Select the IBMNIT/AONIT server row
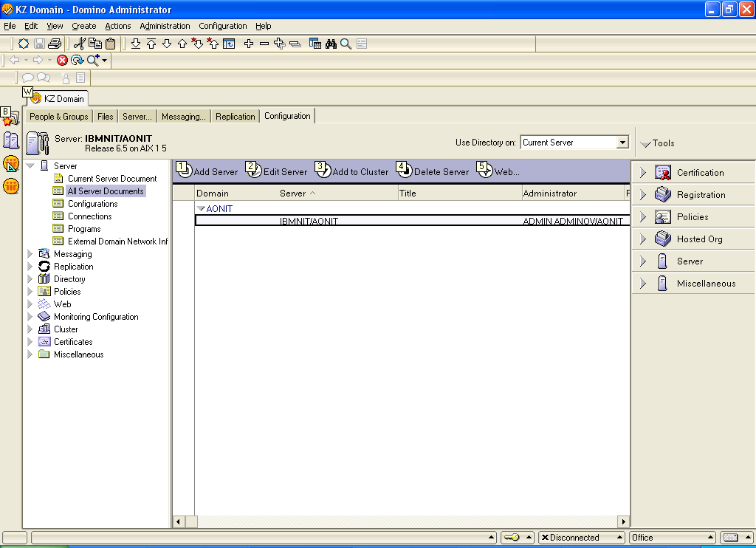The width and height of the screenshot is (756, 548). click(x=413, y=221)
